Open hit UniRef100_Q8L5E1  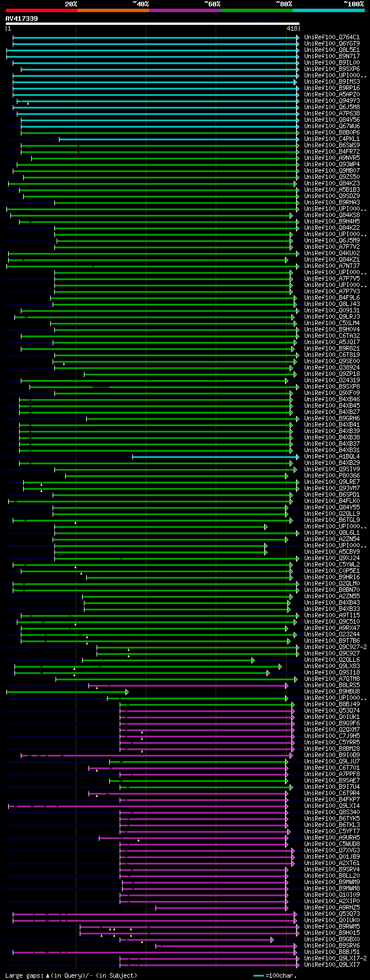[332, 50]
